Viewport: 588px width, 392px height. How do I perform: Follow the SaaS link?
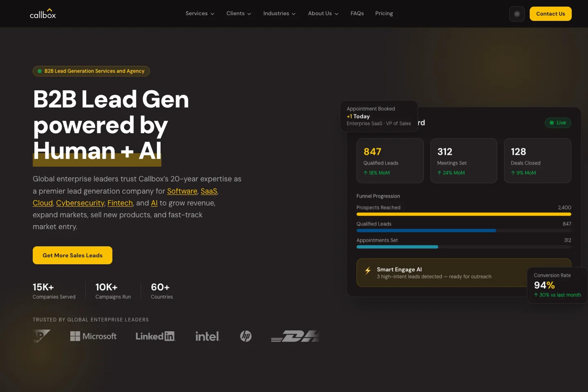(209, 191)
